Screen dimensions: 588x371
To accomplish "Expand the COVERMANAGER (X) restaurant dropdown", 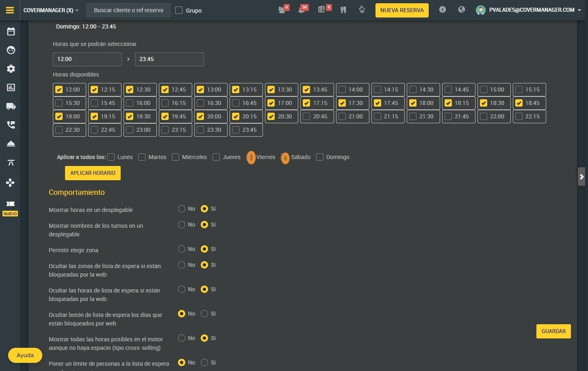I will (x=51, y=10).
